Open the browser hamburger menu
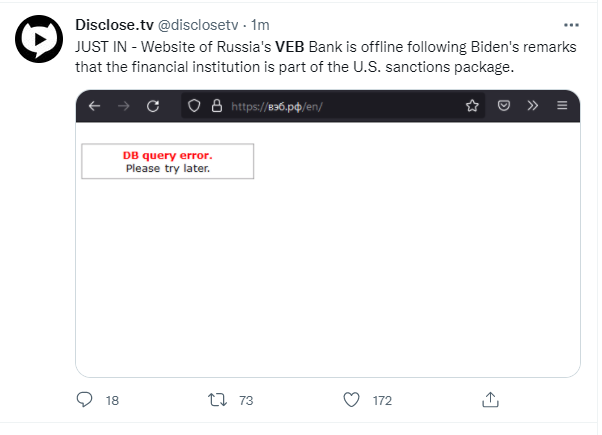 (x=562, y=105)
